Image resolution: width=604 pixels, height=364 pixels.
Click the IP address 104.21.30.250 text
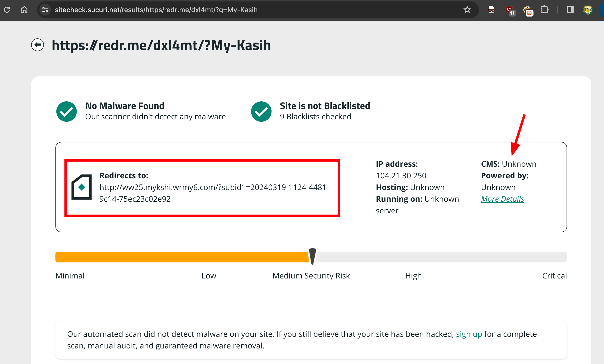click(401, 176)
